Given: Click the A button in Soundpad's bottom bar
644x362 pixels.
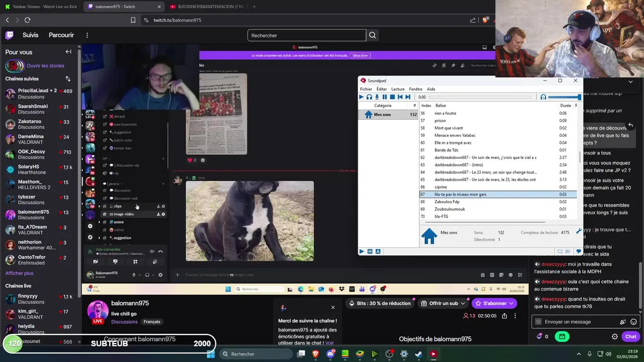Looking at the screenshot, I should pyautogui.click(x=378, y=251).
